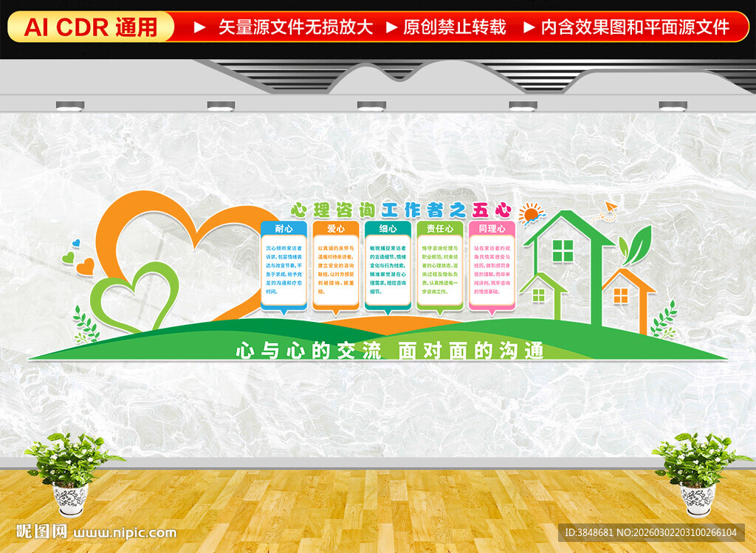Click the 原创禁止转载 banner text
The image size is (756, 553).
tap(455, 27)
